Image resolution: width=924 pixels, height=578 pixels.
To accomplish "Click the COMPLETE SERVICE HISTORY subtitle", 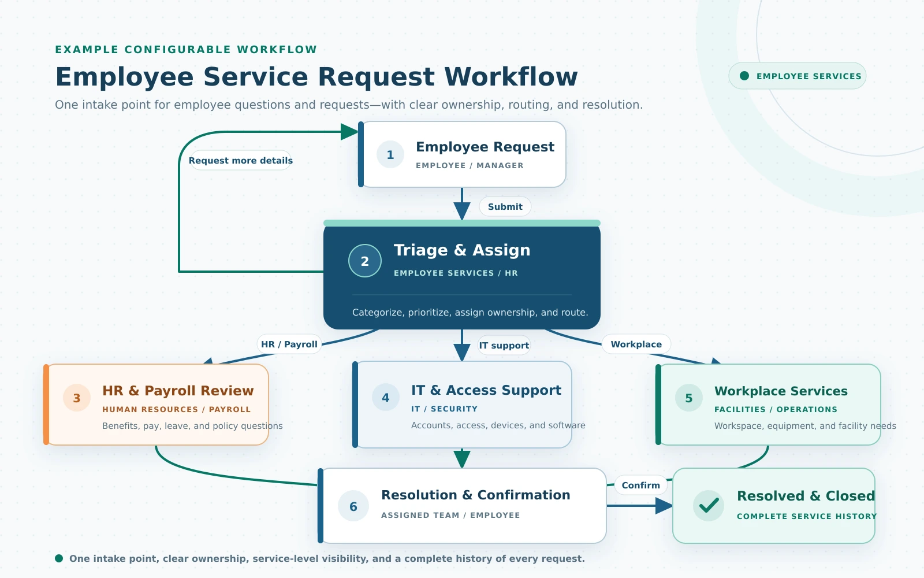I will click(x=807, y=516).
